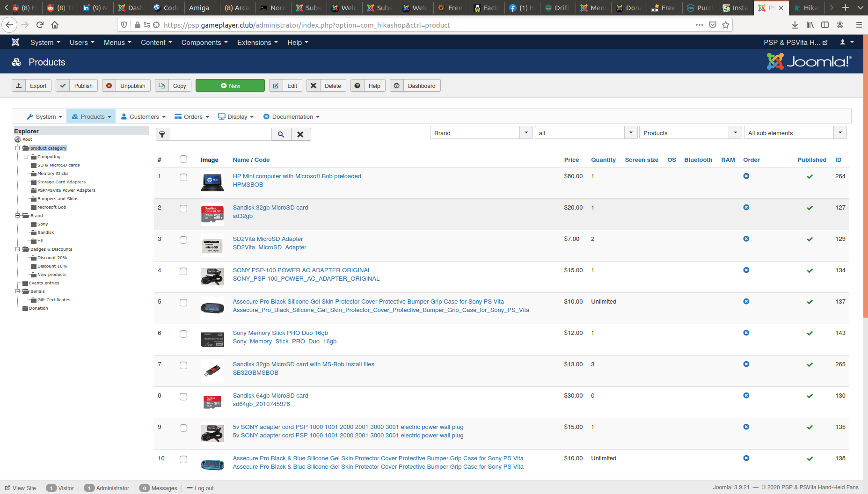
Task: Bookmark this page with star icon
Action: pos(726,25)
